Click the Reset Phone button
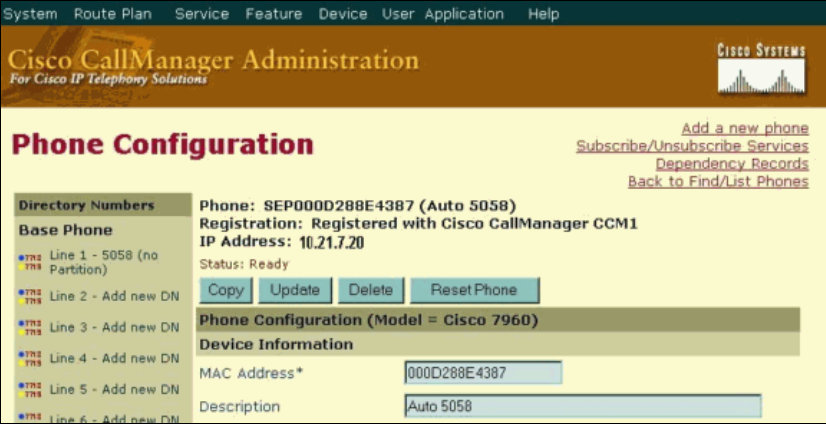 coord(475,290)
